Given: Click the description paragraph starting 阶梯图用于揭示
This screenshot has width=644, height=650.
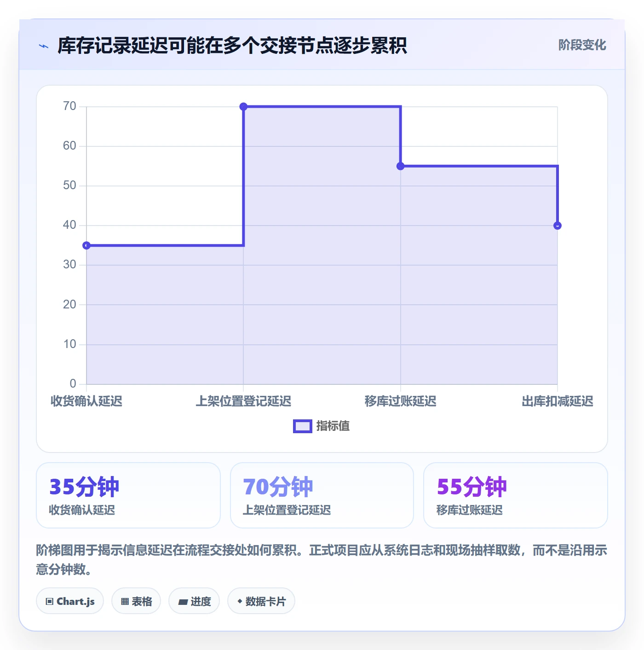Looking at the screenshot, I should pyautogui.click(x=322, y=560).
